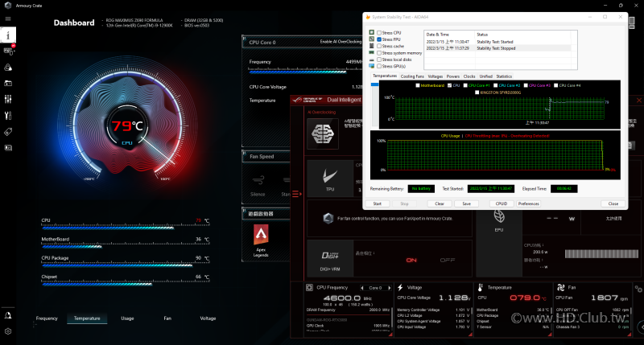Go to previous core in CPU Frequency selector

click(x=361, y=288)
